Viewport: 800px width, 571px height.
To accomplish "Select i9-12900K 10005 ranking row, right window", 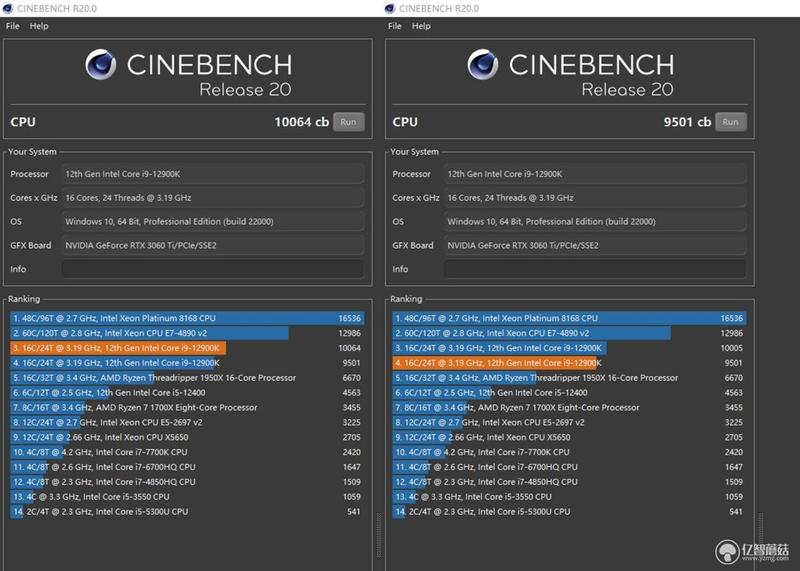I will [x=569, y=348].
